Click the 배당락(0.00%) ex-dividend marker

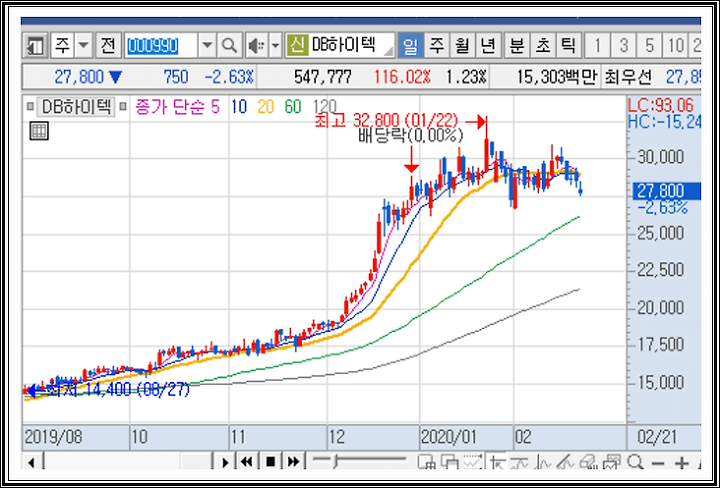(411, 135)
